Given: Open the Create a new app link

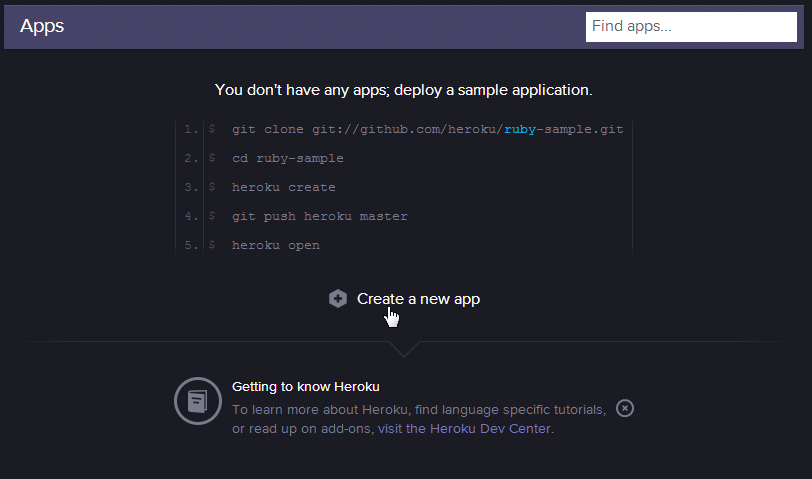Looking at the screenshot, I should pyautogui.click(x=418, y=299).
